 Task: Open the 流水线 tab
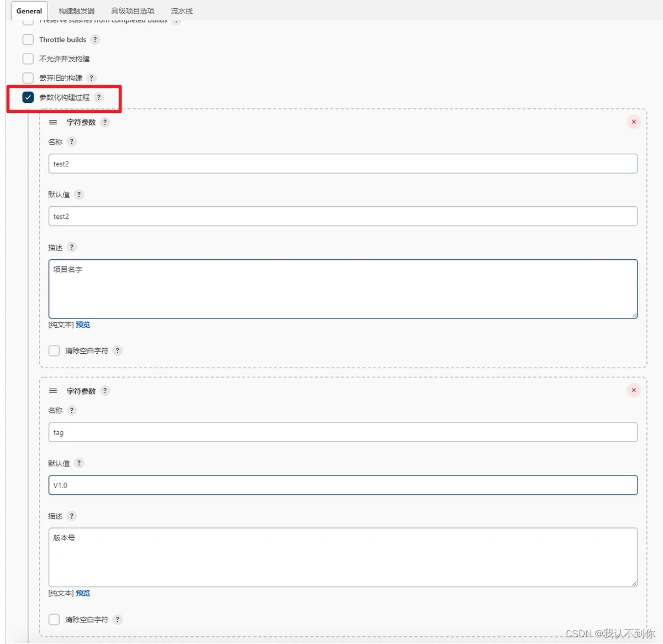click(182, 11)
